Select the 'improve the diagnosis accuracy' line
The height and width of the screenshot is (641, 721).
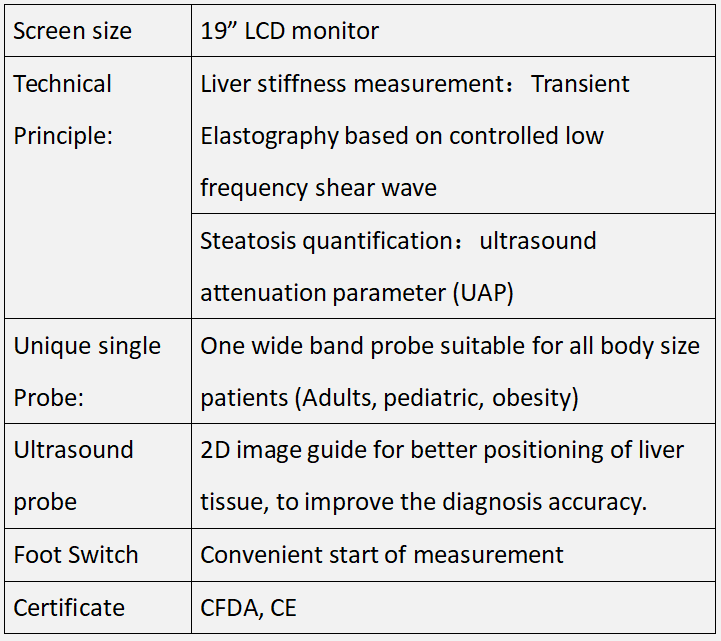475,502
